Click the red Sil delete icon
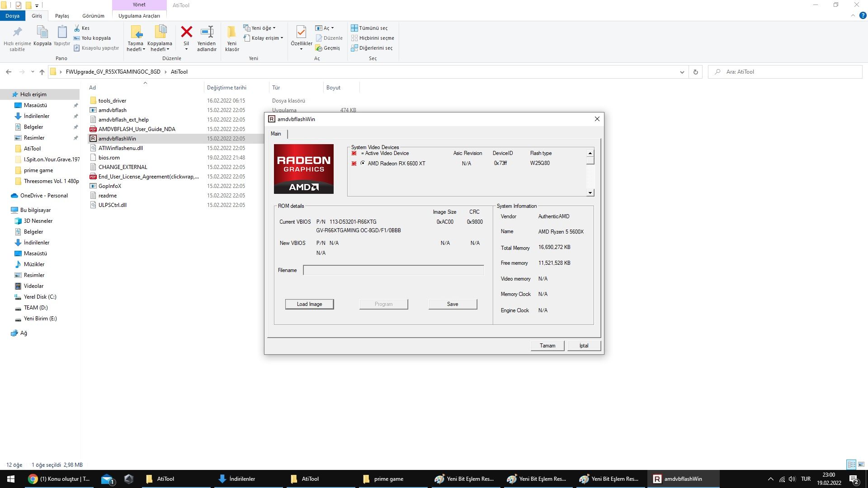868x488 pixels. point(186,32)
